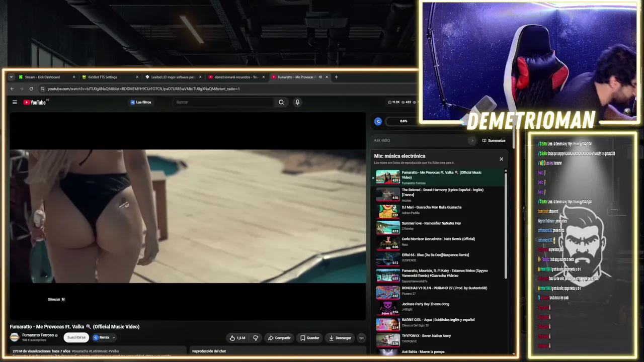
Task: Click the search magnifier button
Action: click(x=281, y=102)
